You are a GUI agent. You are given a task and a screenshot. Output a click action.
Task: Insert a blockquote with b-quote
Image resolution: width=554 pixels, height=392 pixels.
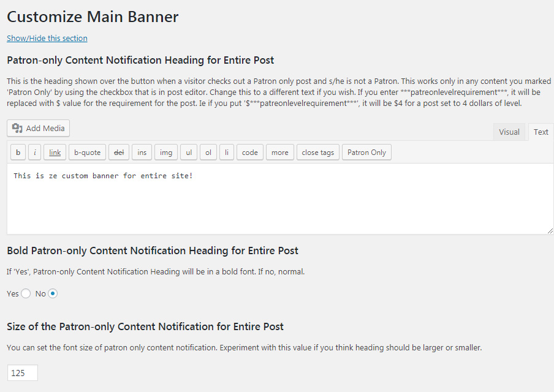pos(87,153)
